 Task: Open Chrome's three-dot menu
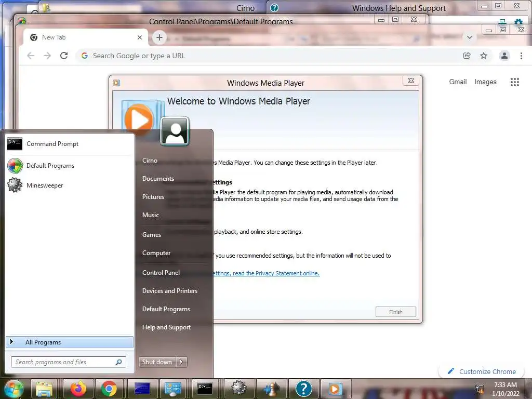pos(521,56)
